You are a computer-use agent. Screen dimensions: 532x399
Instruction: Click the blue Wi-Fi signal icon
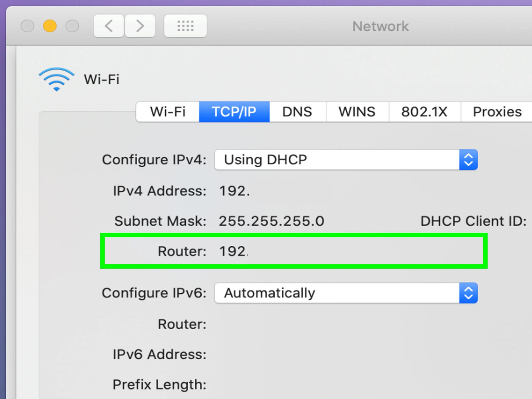(x=56, y=79)
